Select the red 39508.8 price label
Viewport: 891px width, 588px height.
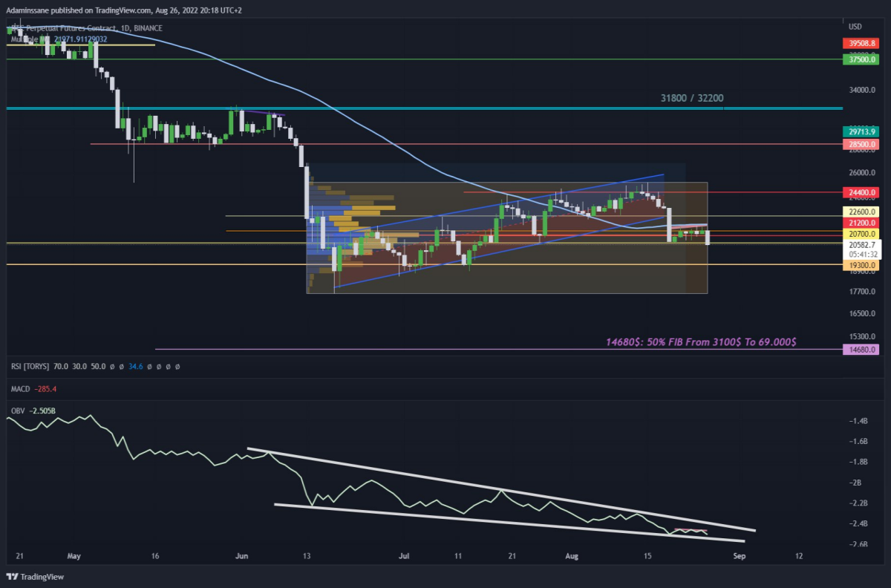(x=861, y=43)
